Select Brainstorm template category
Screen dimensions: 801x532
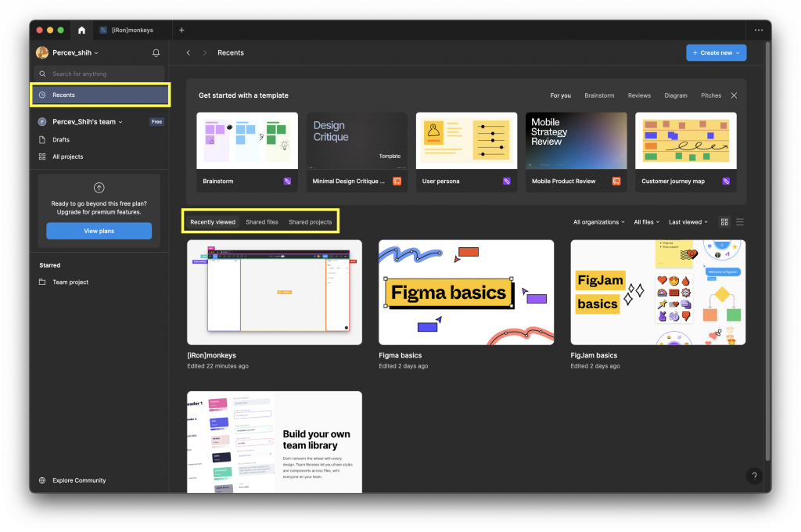(x=599, y=95)
